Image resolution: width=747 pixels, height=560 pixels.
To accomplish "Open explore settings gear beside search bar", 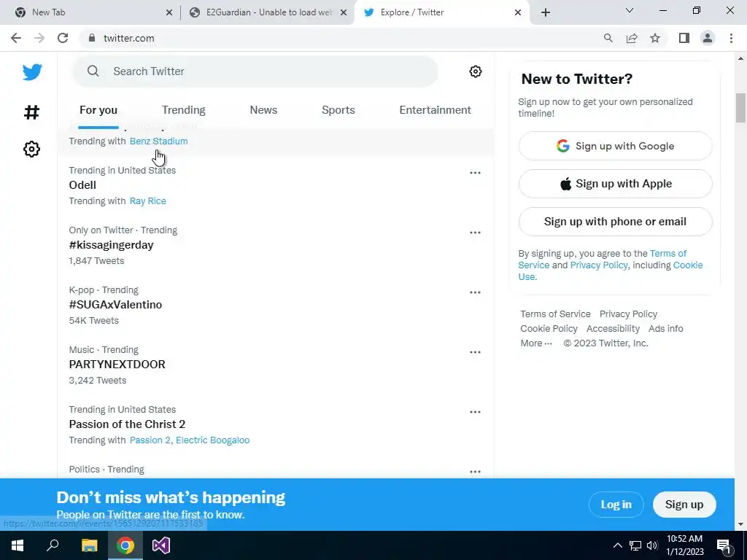I will point(475,71).
